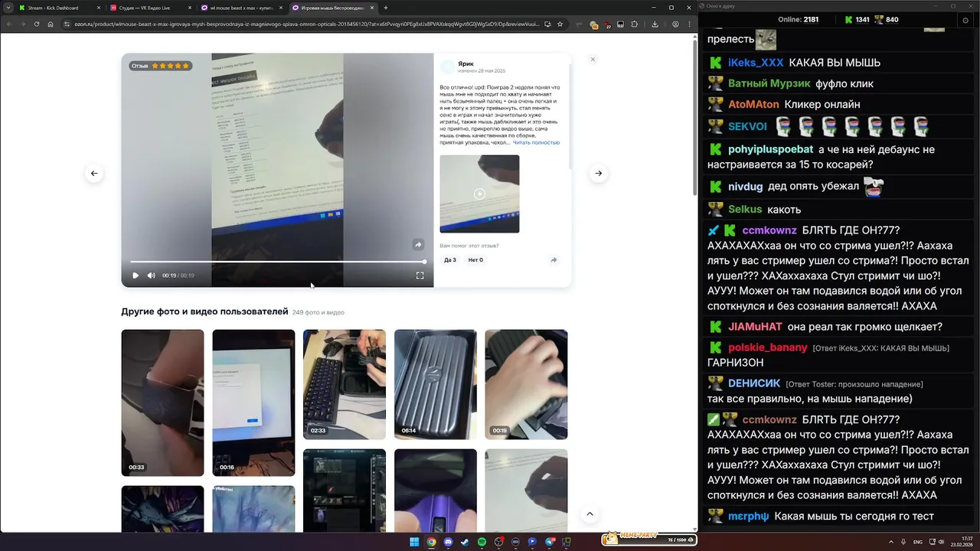Close the 'Stream - Kick Dashboard' tab
Viewport: 980px width, 551px height.
(98, 8)
